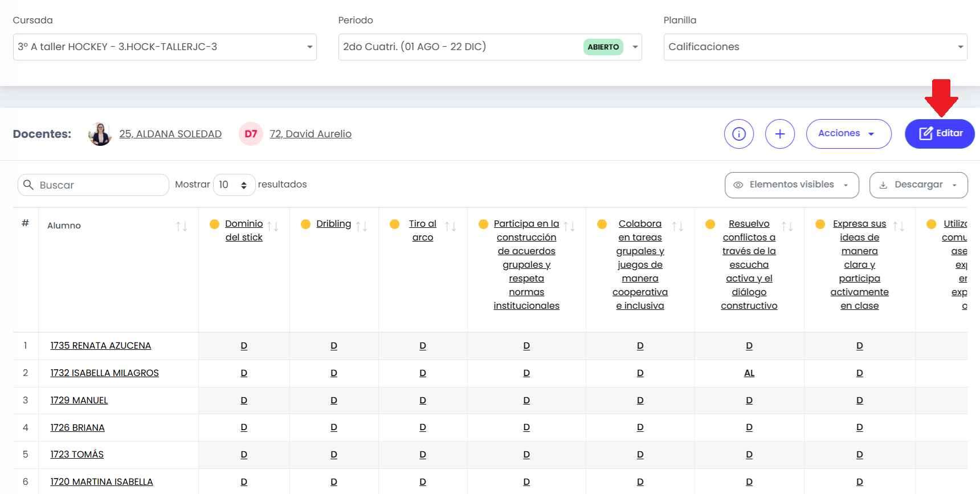Screen dimensions: 980x494
Task: Click the yellow dot beside Dribling
Action: (305, 224)
